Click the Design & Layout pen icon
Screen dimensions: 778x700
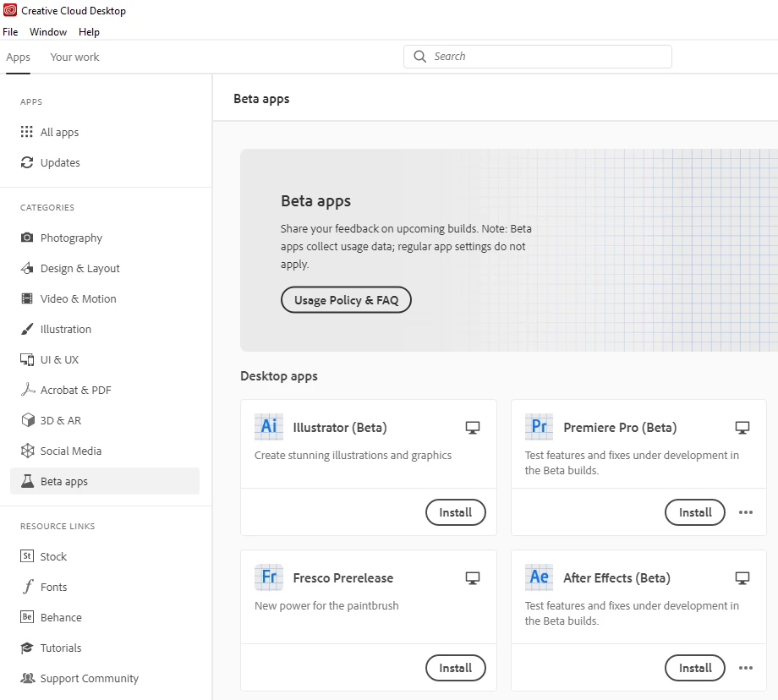click(x=27, y=268)
